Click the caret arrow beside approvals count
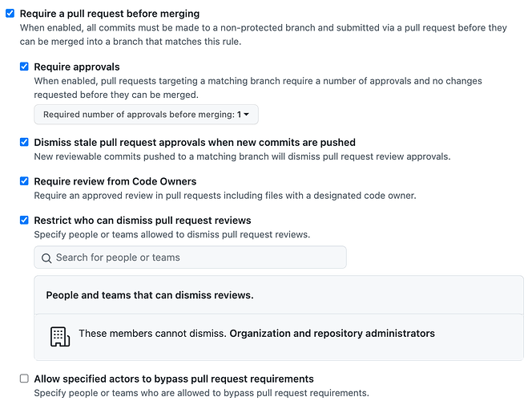Screen dimensions: 532x401 [x=246, y=115]
